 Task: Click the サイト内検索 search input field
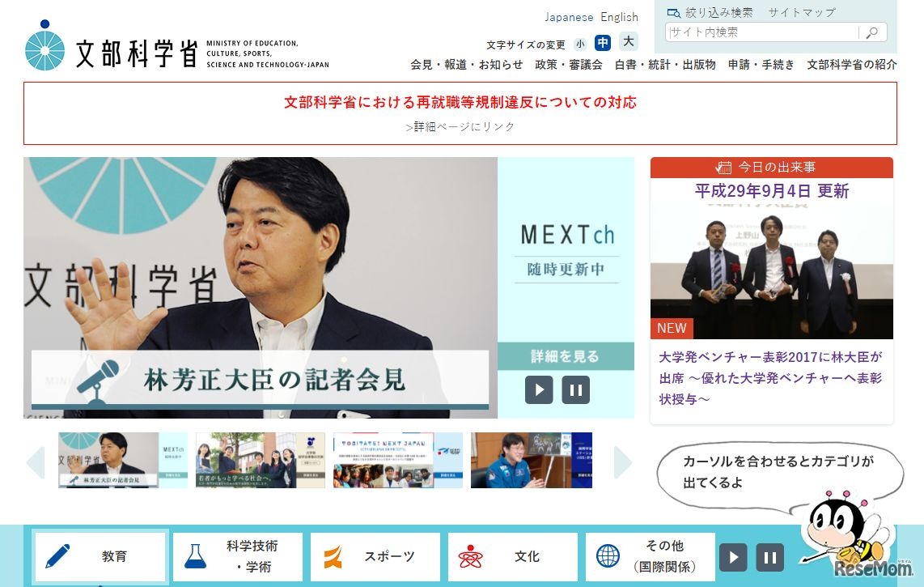click(x=761, y=33)
